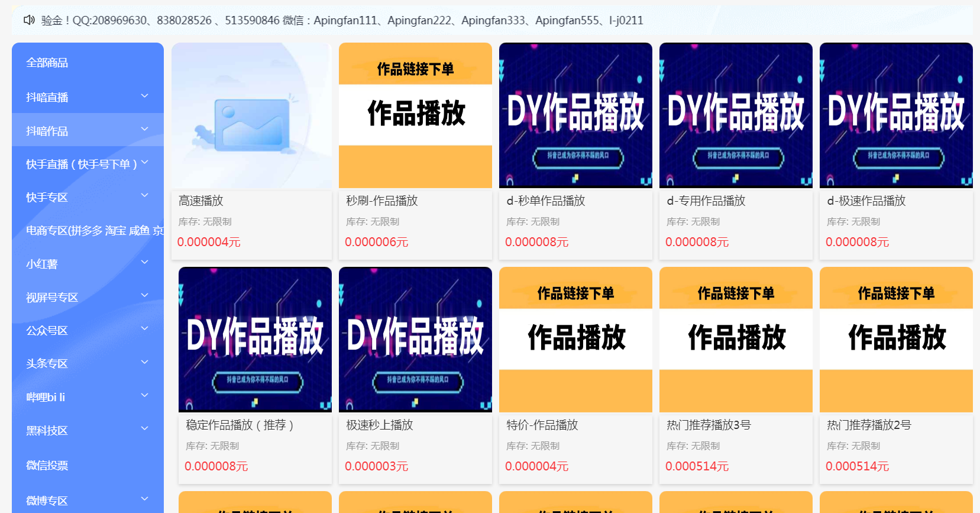Click the 热门推荐播放3号 product title
Viewport: 980px width, 513px height.
coord(709,425)
